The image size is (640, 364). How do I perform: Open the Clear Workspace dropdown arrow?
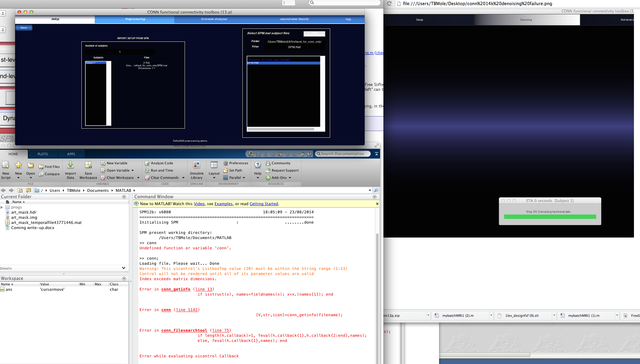click(x=138, y=178)
